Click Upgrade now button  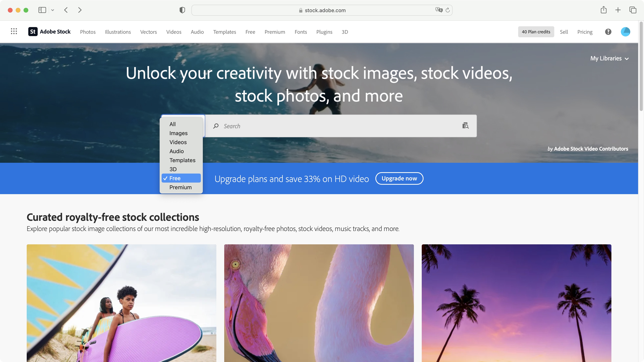[x=399, y=178]
